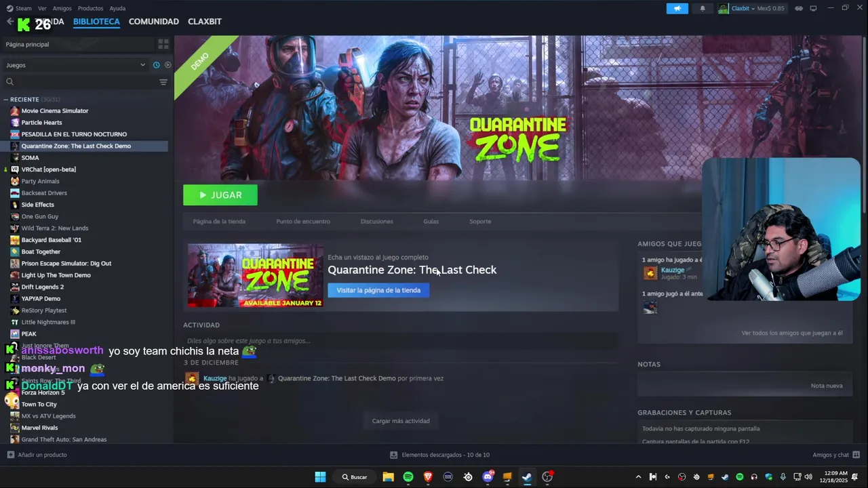Click Ver todos los amigos que juegan
Image resolution: width=868 pixels, height=488 pixels.
point(792,333)
